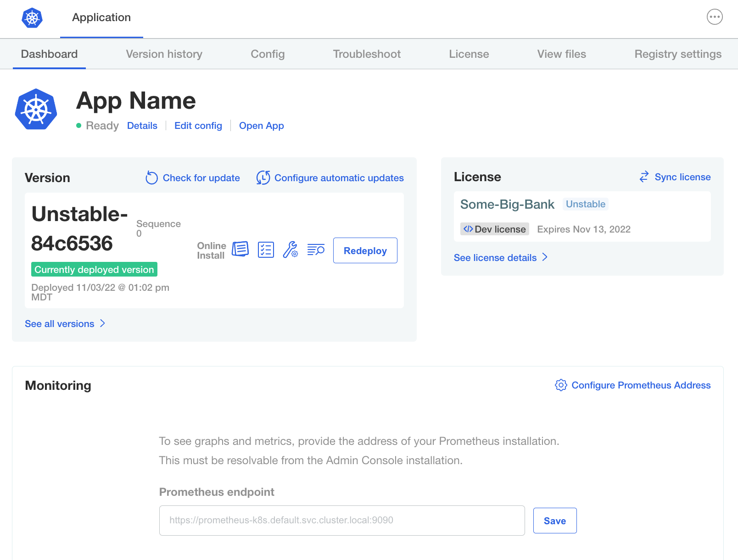Click the Kubernetes app logo
The width and height of the screenshot is (738, 560).
tap(36, 109)
